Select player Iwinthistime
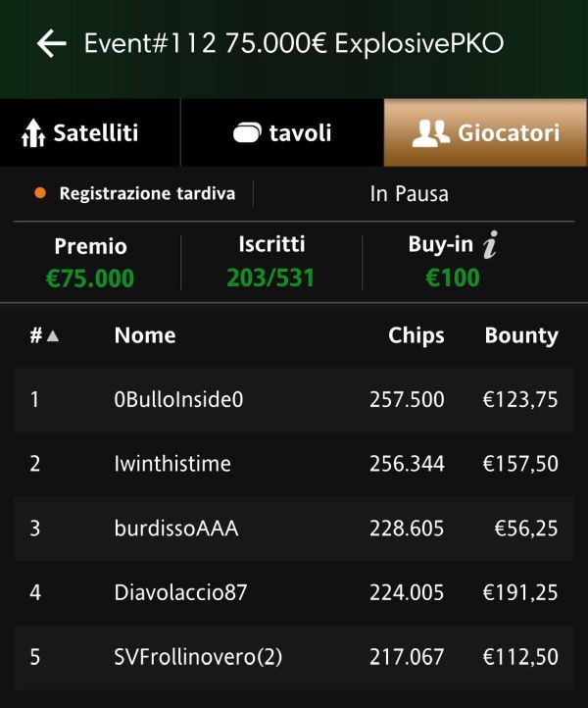 coord(294,464)
